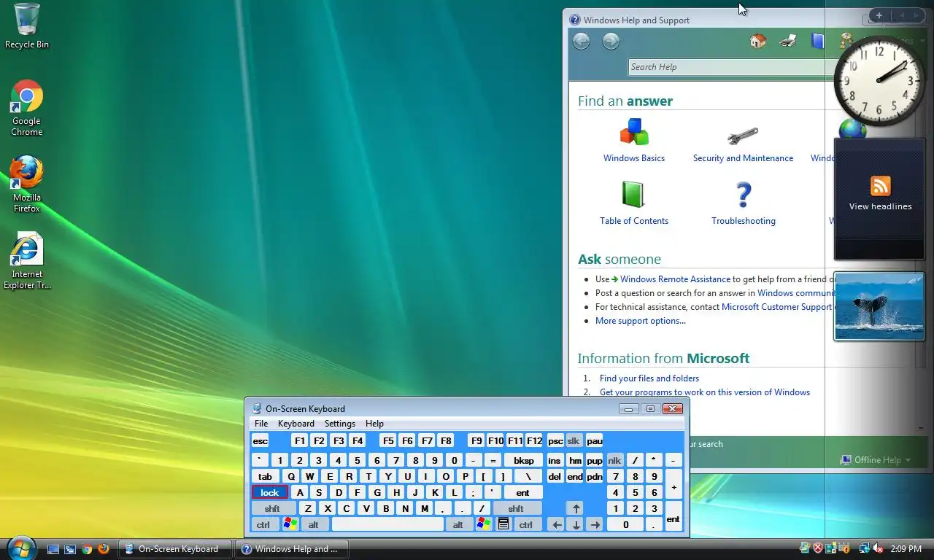
Task: Click the RSS View headlines gadget icon
Action: click(881, 185)
